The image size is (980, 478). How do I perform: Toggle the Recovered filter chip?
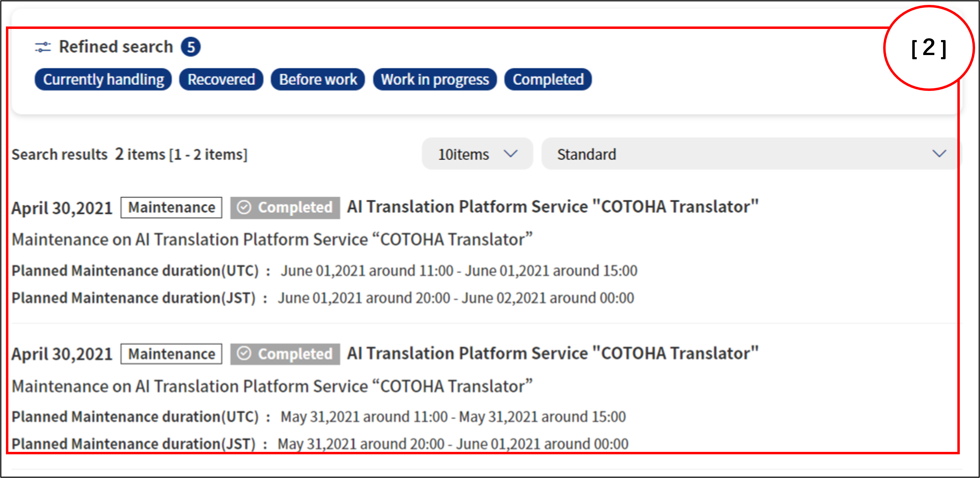click(221, 79)
